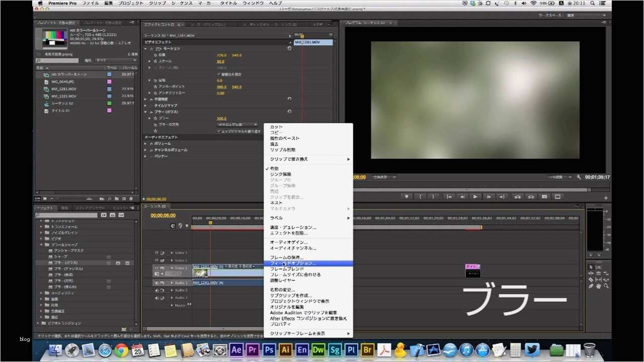This screenshot has height=362, width=644.
Task: Click the blue label swatch for MVI_1281.MOV
Action: tap(109, 89)
